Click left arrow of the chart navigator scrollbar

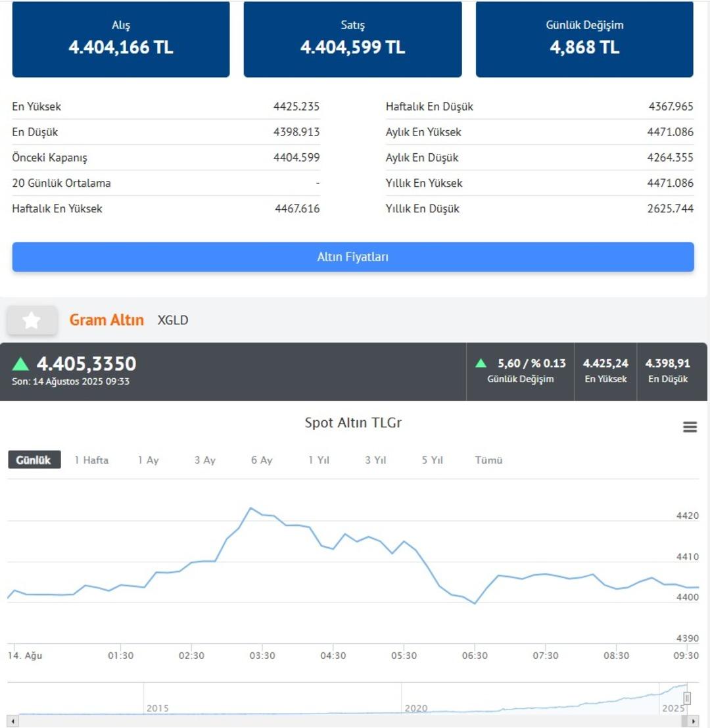coord(13,721)
